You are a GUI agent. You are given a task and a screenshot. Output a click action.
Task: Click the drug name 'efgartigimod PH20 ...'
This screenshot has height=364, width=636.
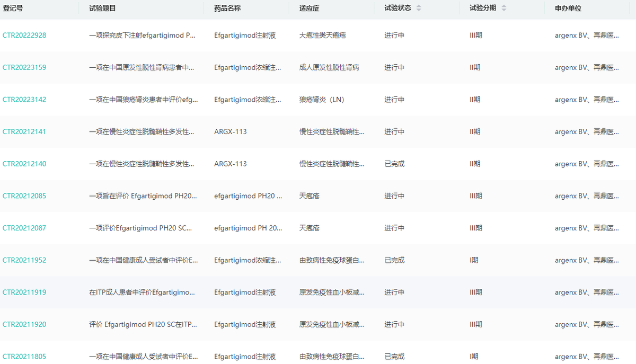pos(248,196)
